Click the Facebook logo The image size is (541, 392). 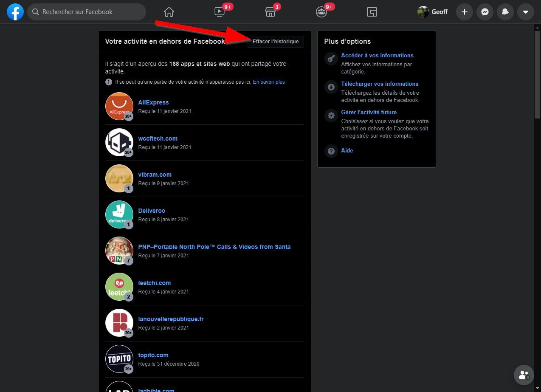(x=15, y=12)
